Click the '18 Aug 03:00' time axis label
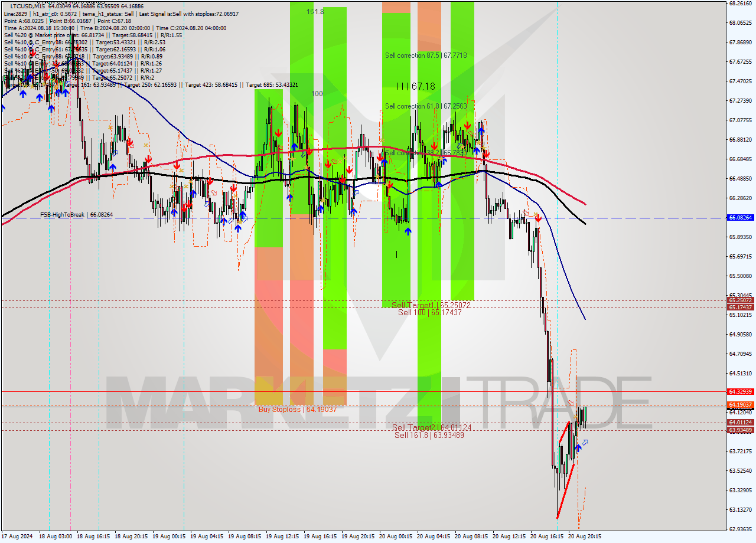756x543 pixels. (x=56, y=537)
